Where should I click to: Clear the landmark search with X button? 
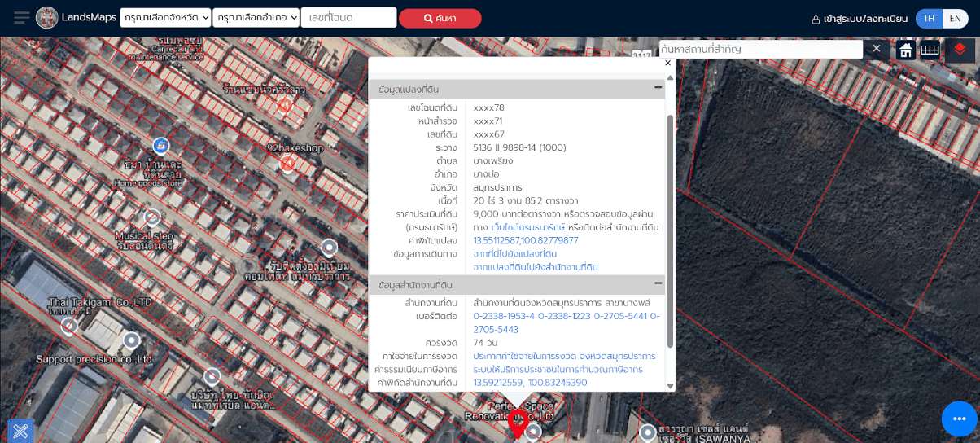(x=877, y=49)
